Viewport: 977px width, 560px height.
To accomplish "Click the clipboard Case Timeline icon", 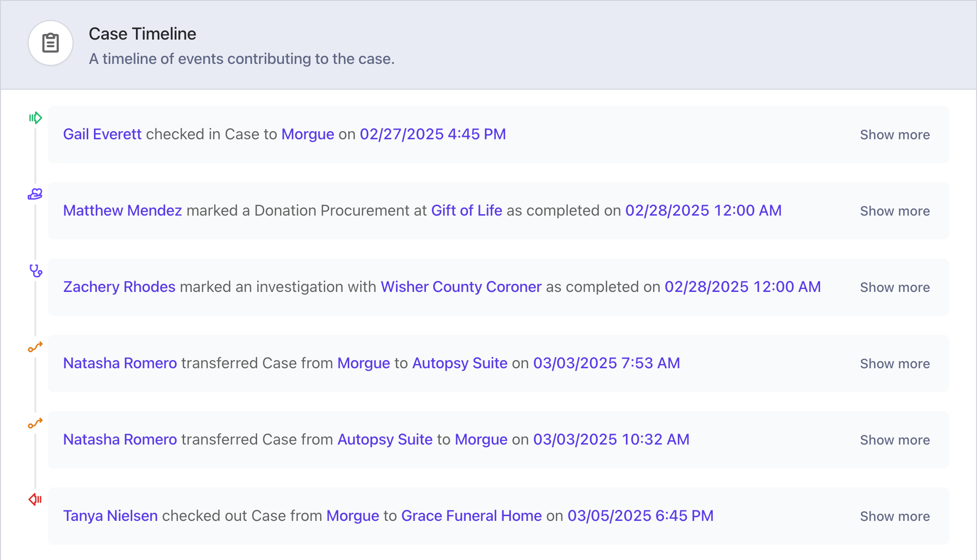I will [51, 43].
